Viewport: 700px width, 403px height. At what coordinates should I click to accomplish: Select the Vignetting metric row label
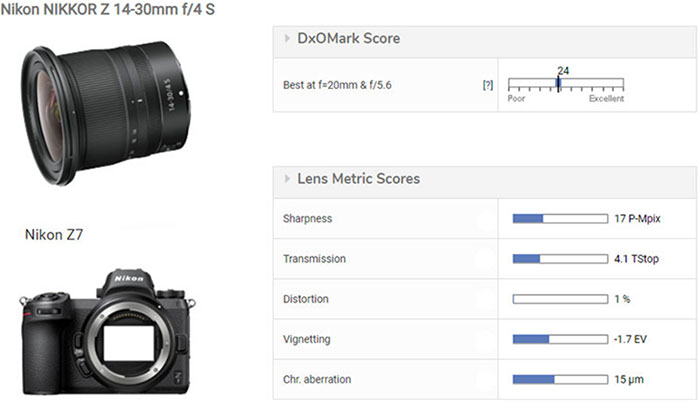309,339
